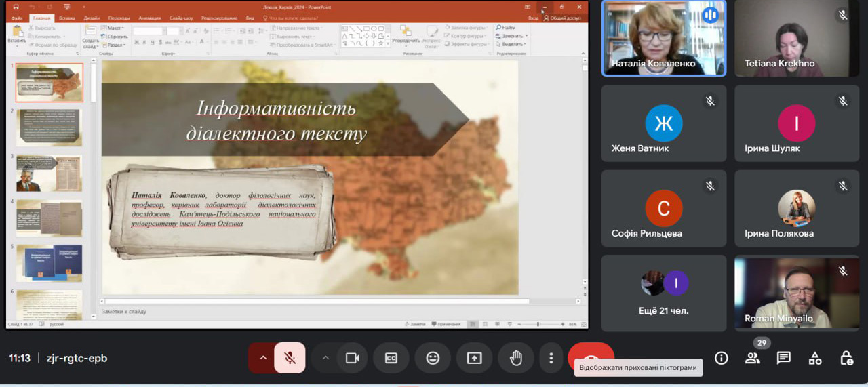The height and width of the screenshot is (387, 868).
Task: Open the Дизайн ribbon tab
Action: 92,18
